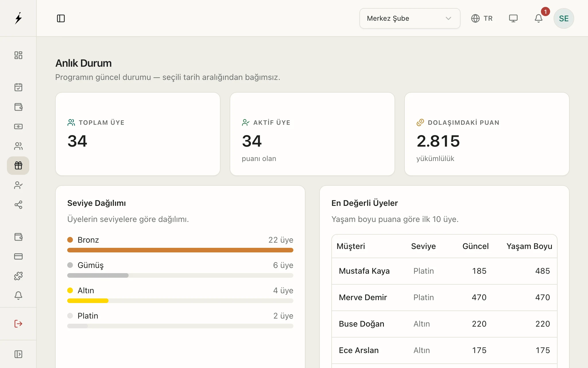Open the share network icon in sidebar
Image resolution: width=588 pixels, height=368 pixels.
(18, 205)
